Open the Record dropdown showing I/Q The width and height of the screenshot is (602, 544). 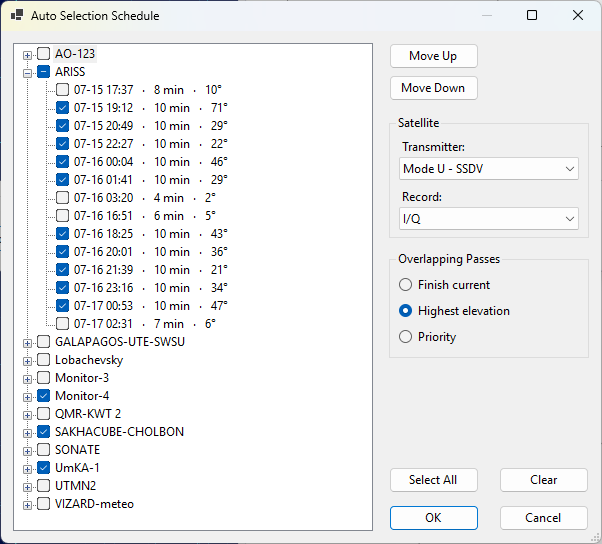pos(489,219)
